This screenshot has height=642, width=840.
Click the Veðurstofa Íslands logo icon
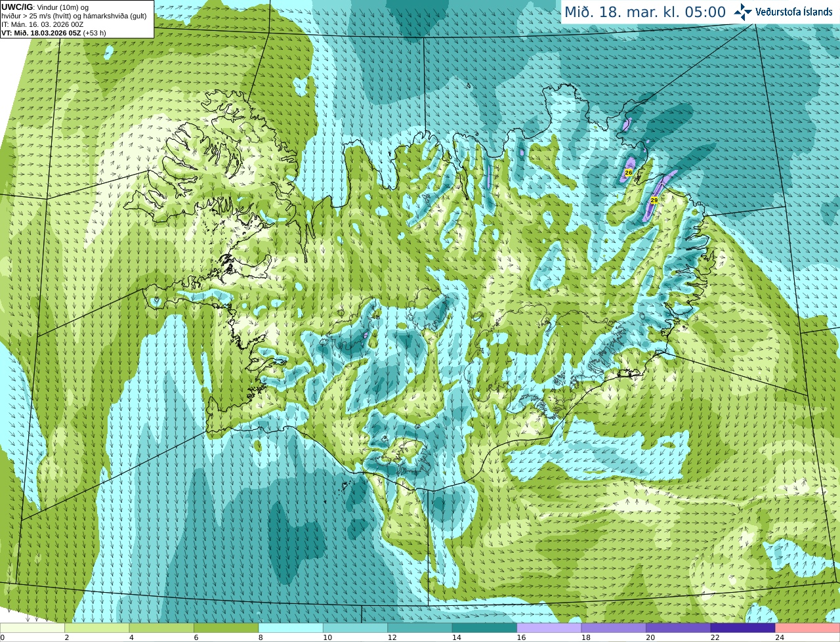[742, 12]
